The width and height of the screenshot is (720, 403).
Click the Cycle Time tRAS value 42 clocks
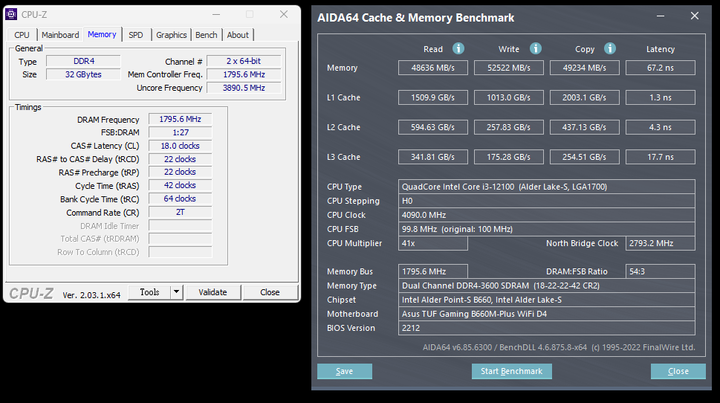pos(180,185)
